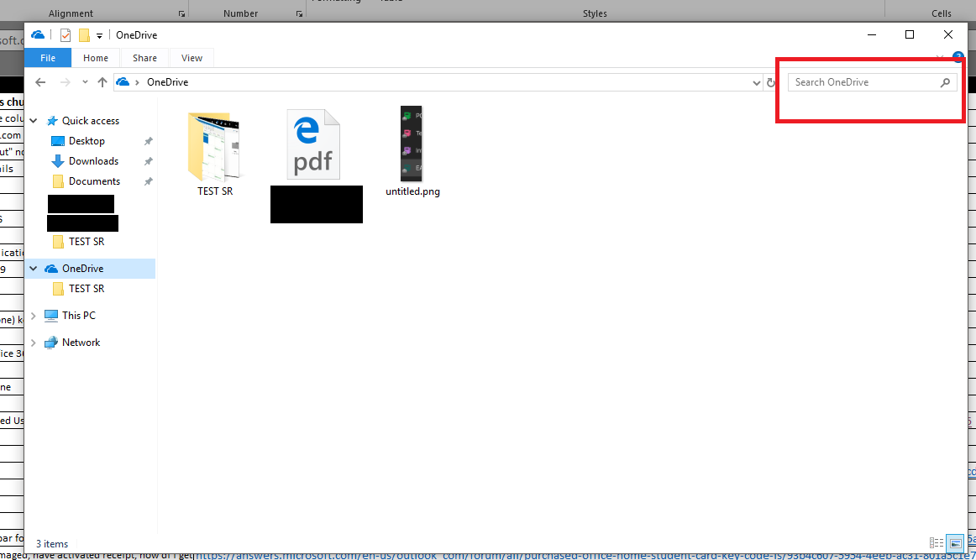Screen dimensions: 976x560
Task: Go up one folder level
Action: click(102, 82)
